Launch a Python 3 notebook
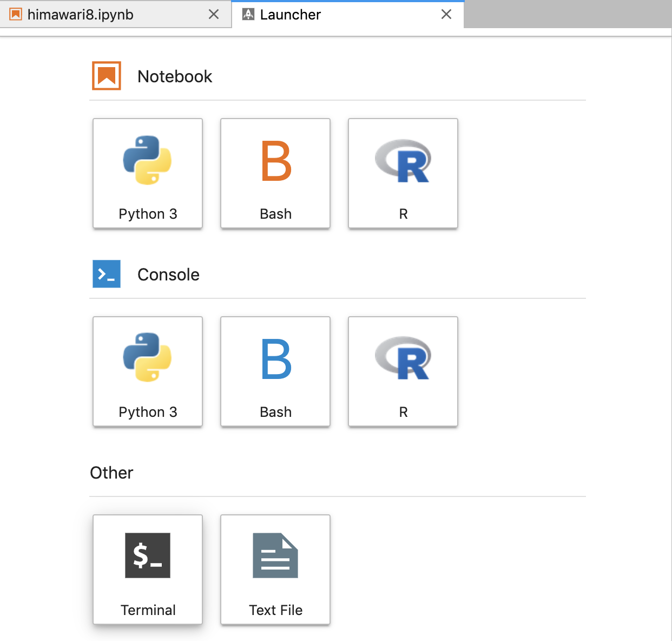The width and height of the screenshot is (672, 641). [148, 173]
